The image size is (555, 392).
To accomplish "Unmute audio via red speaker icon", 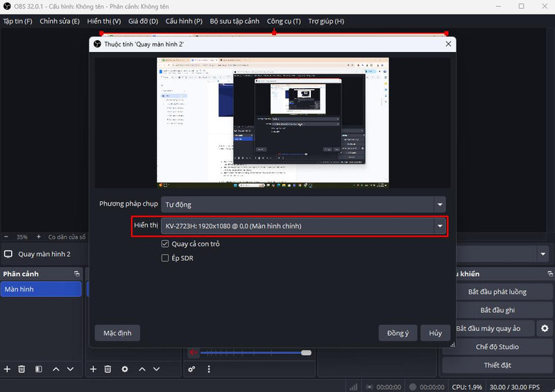I will (x=193, y=352).
